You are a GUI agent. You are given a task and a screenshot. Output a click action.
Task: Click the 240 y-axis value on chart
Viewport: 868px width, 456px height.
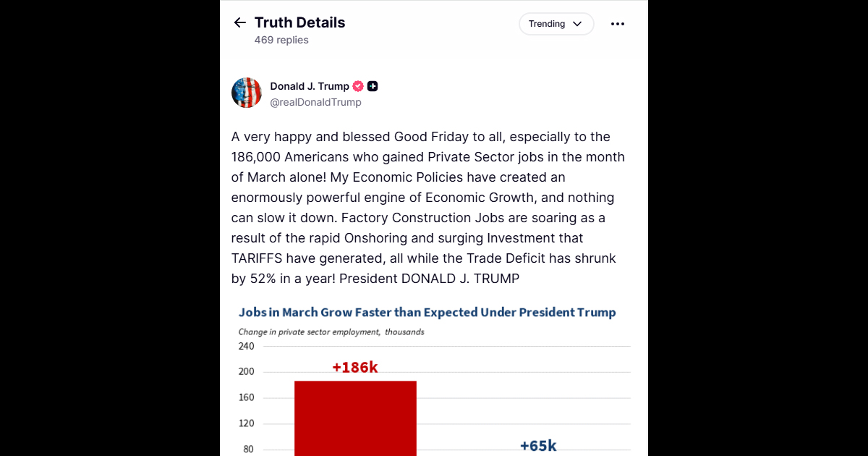tap(246, 346)
